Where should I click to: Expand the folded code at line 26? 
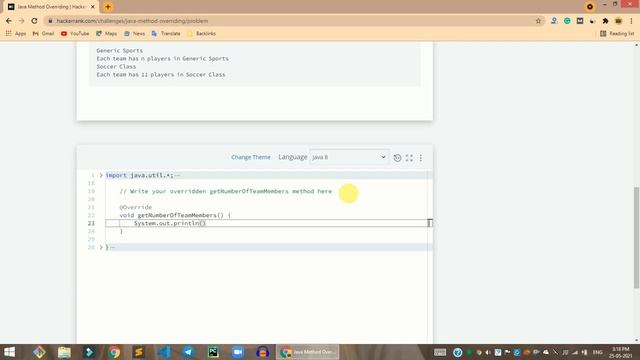101,247
